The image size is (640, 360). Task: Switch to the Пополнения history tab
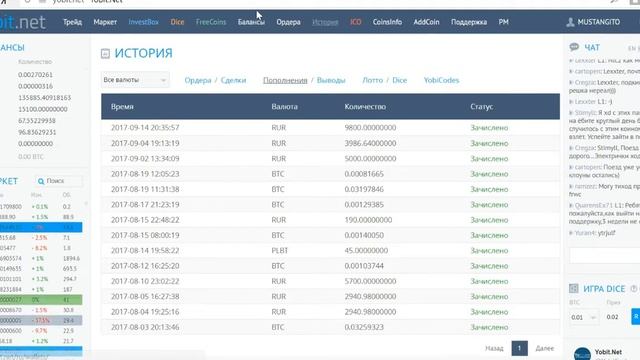(285, 80)
